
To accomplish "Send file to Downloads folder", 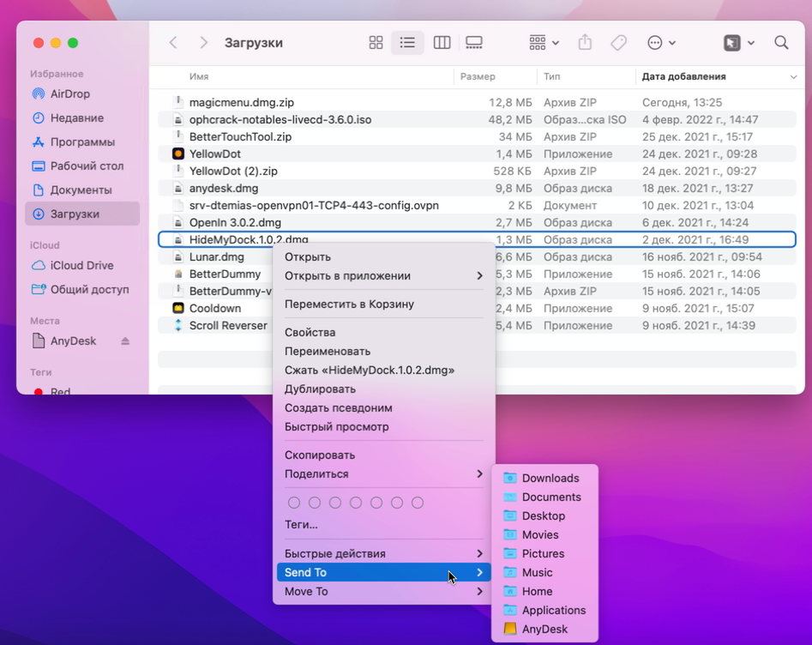I will 544,479.
